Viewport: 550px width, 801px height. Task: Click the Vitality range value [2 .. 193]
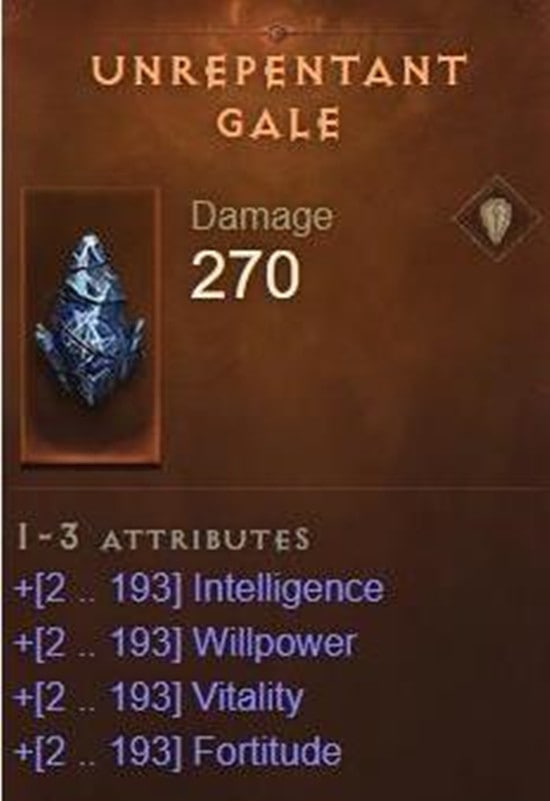[98, 698]
